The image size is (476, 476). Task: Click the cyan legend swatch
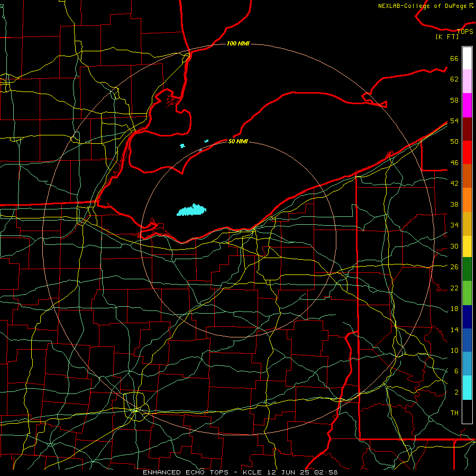click(467, 388)
